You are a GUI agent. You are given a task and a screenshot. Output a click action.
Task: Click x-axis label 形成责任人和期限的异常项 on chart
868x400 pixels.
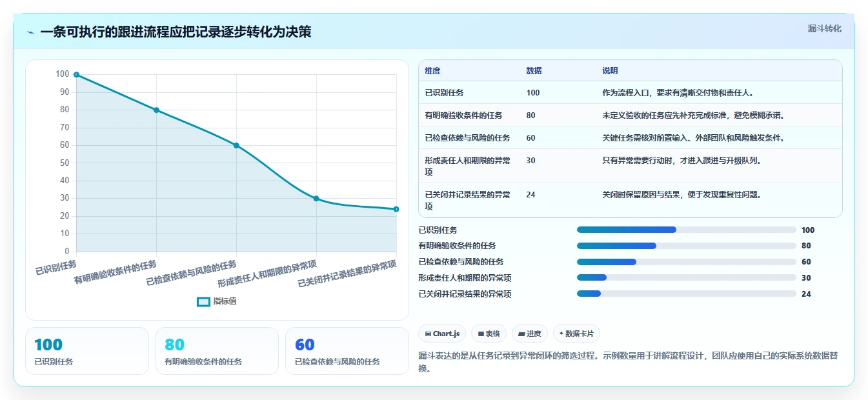[x=268, y=274]
